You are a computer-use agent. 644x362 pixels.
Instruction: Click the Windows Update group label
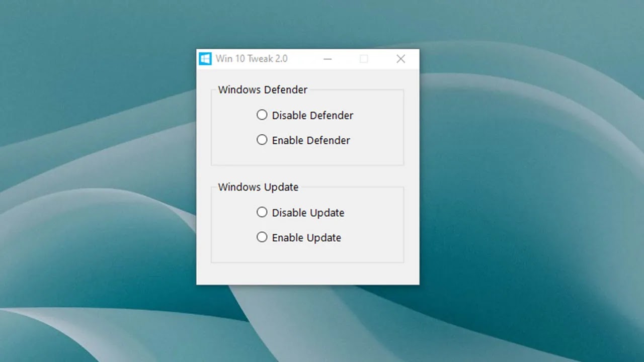point(258,187)
